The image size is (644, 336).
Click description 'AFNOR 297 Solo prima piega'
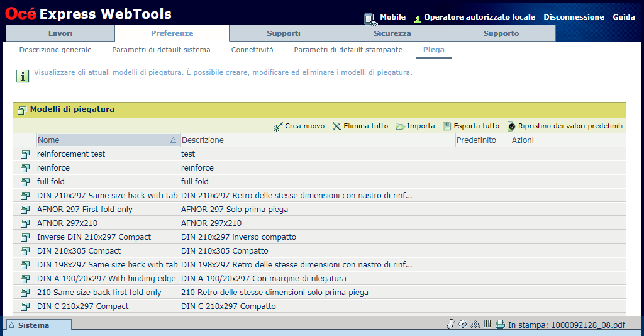pos(235,209)
